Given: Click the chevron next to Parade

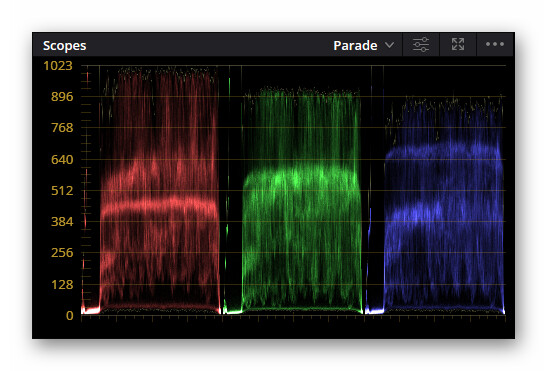Looking at the screenshot, I should (x=389, y=45).
